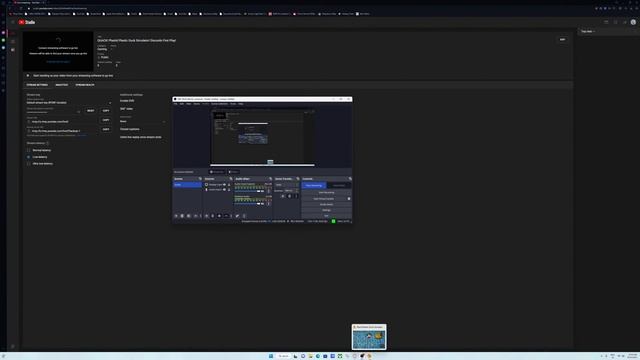The height and width of the screenshot is (360, 640).
Task: Adjust the second Audio Mixer volume slider
Action: pyautogui.click(x=248, y=204)
